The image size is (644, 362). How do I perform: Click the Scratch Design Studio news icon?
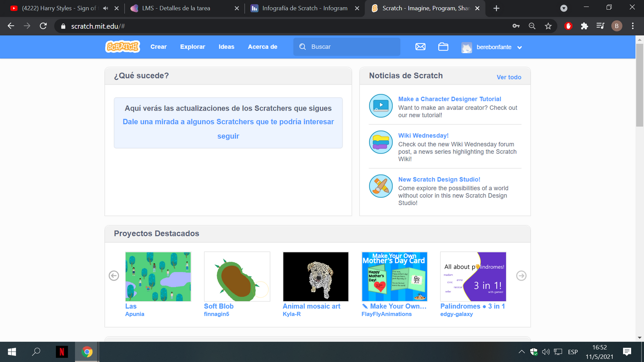click(x=381, y=186)
